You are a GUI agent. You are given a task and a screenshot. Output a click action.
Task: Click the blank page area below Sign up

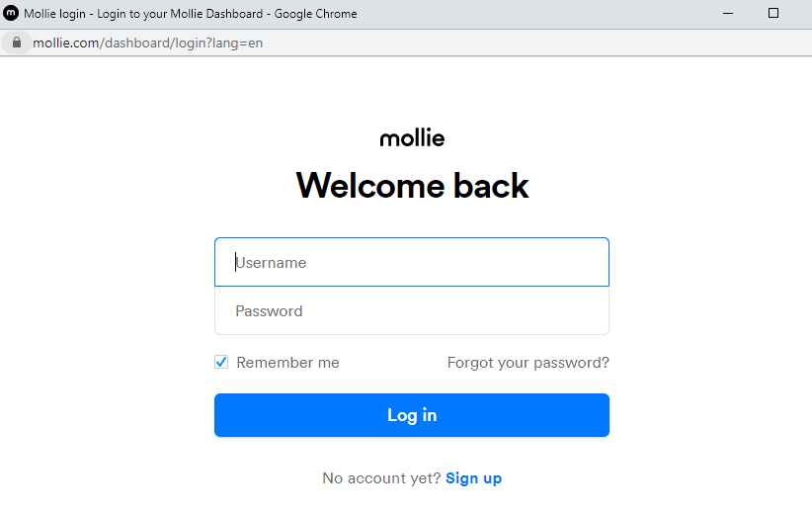pyautogui.click(x=412, y=502)
